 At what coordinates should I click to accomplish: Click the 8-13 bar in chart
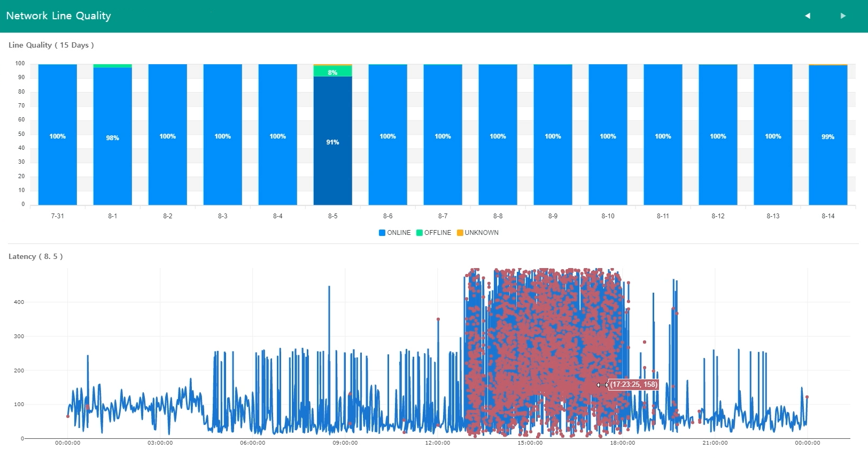click(773, 136)
